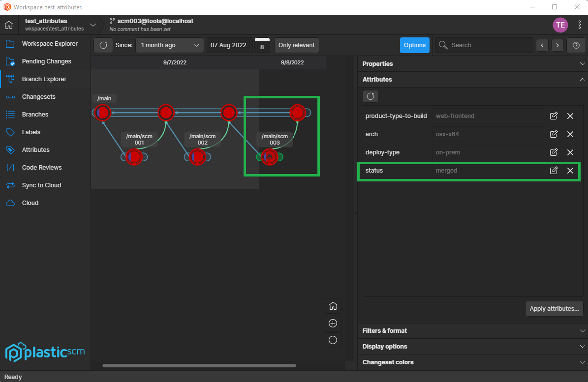Edit the status attribute value
This screenshot has width=588, height=382.
[x=554, y=170]
